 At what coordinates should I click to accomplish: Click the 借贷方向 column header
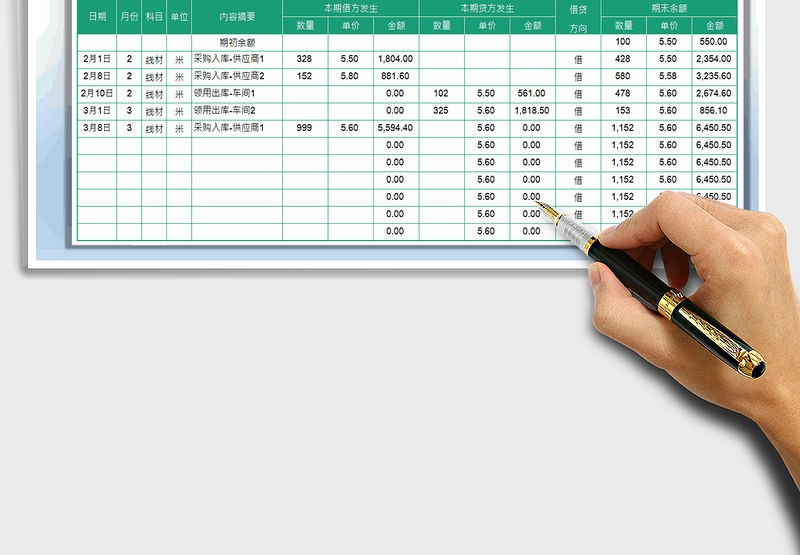[578, 17]
